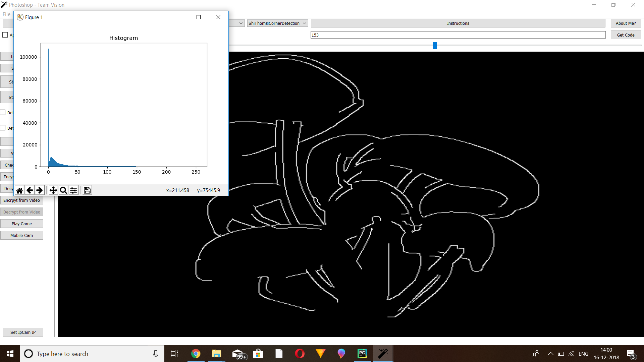Click the Instructions button

[458, 23]
